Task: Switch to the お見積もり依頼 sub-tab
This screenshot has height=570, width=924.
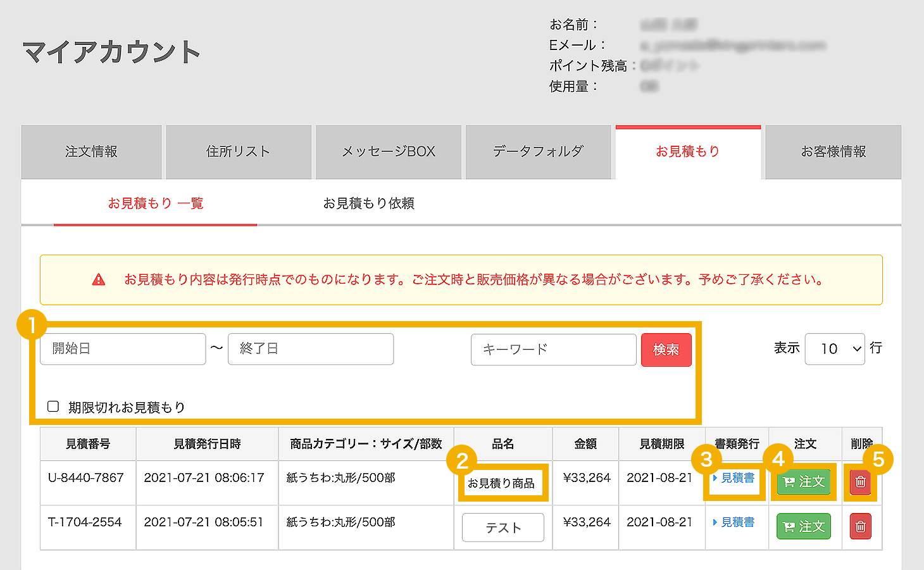Action: (x=369, y=203)
